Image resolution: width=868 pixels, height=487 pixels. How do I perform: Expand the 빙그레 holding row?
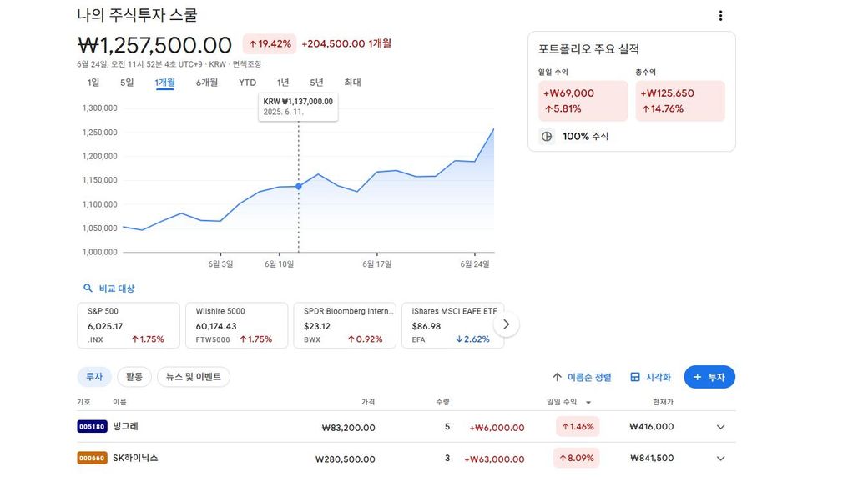[720, 427]
